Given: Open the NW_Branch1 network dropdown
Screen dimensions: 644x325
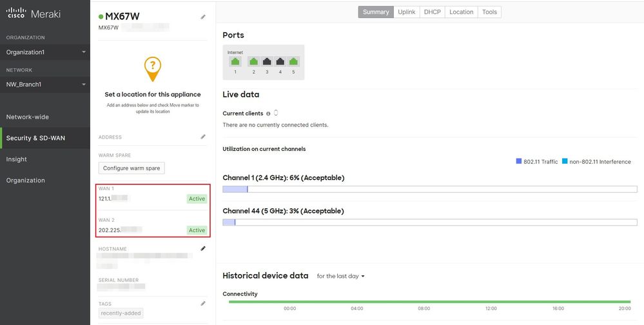Looking at the screenshot, I should tap(45, 84).
